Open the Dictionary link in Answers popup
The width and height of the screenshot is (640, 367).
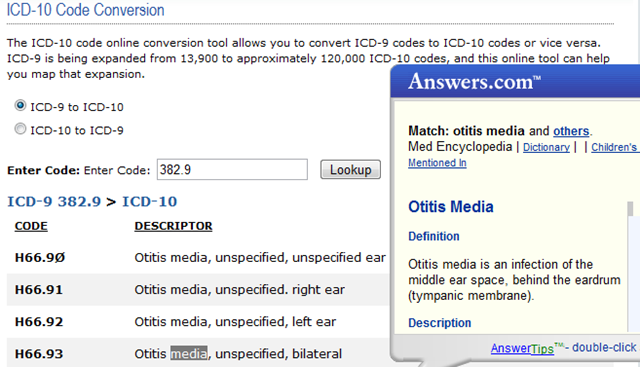pos(546,147)
